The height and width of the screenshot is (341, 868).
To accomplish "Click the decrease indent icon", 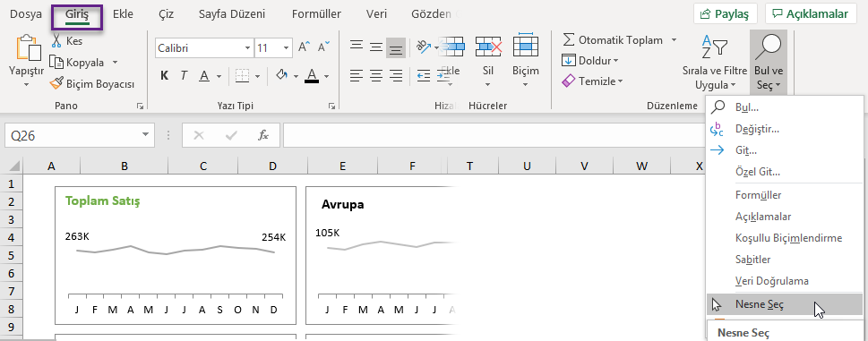I will point(424,75).
